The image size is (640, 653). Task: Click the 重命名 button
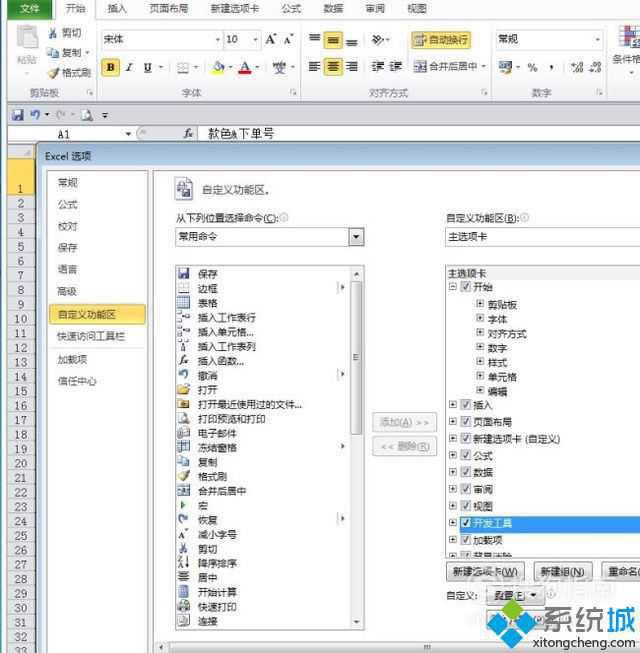pyautogui.click(x=621, y=572)
